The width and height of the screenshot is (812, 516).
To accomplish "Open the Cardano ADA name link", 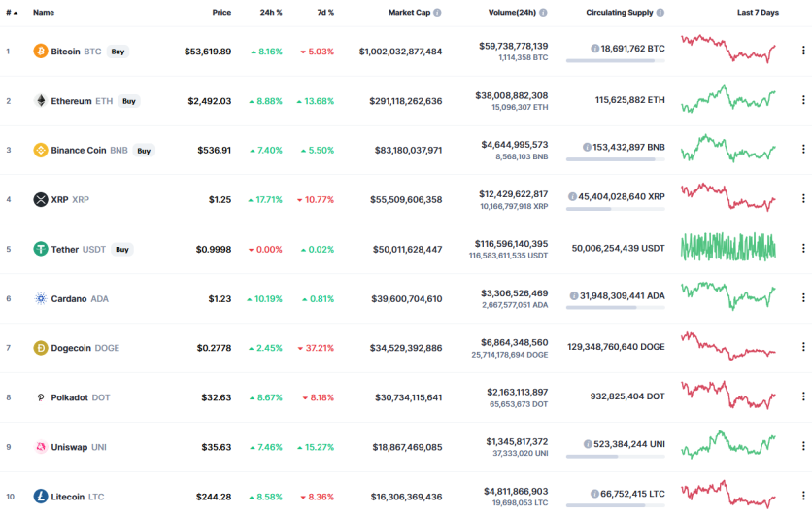I will click(x=80, y=299).
